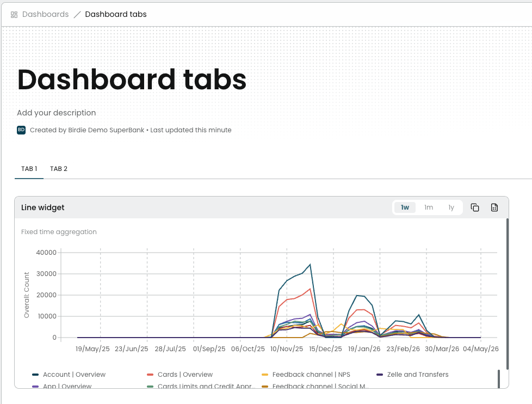Toggle Cards | Overview legend series
The width and height of the screenshot is (532, 404).
[180, 375]
